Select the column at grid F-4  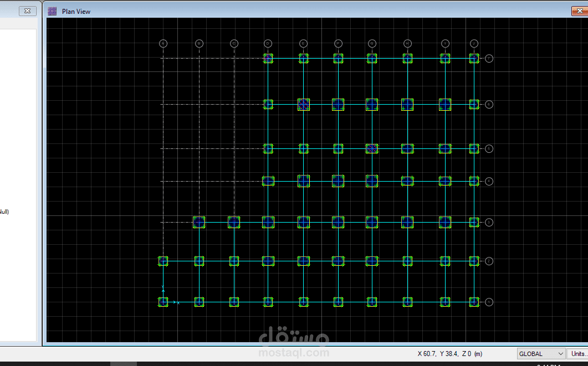tap(338, 181)
